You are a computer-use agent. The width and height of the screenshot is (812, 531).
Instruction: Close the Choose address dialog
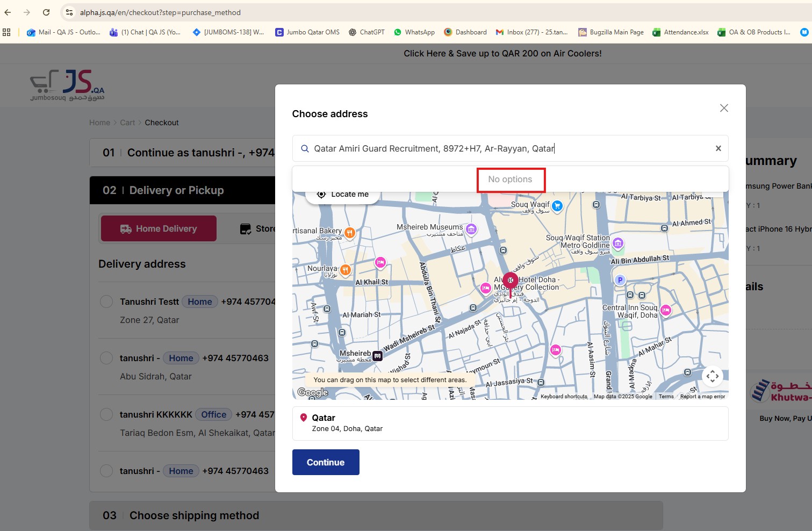(x=724, y=108)
